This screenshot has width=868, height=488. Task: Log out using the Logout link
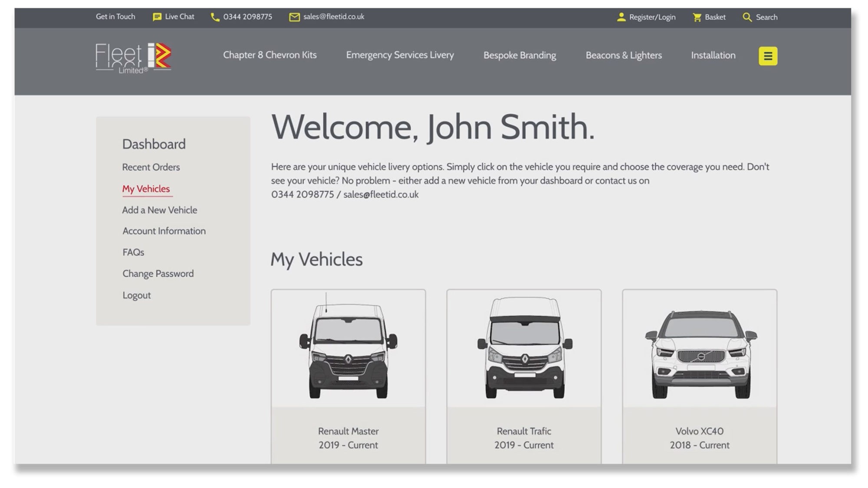coord(136,295)
